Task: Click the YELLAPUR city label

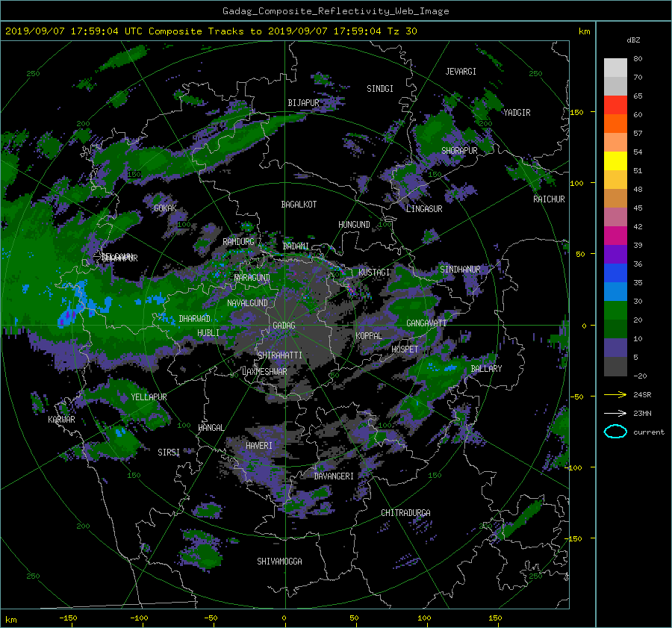Action: [149, 397]
